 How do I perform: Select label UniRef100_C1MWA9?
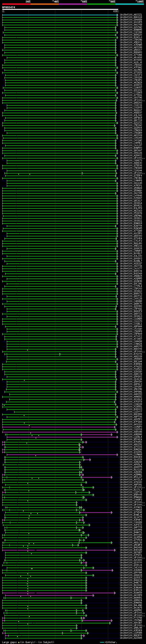pyautogui.click(x=131, y=454)
